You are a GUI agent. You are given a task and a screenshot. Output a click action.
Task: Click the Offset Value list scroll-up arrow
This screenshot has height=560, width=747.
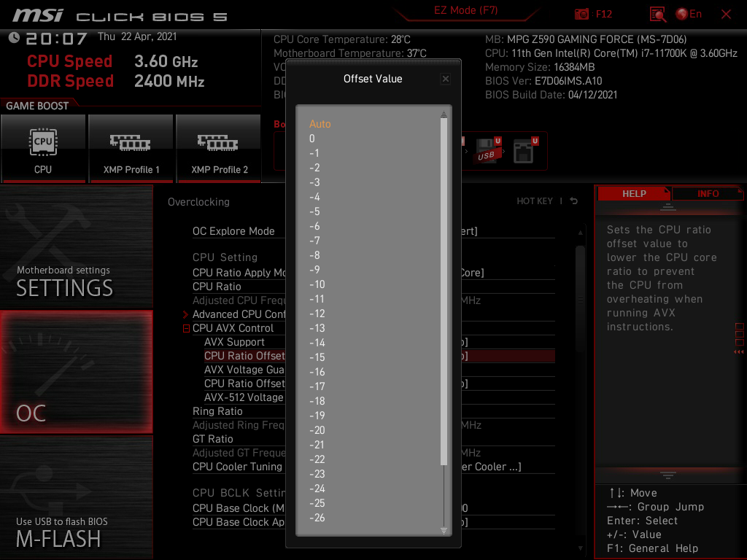point(444,114)
